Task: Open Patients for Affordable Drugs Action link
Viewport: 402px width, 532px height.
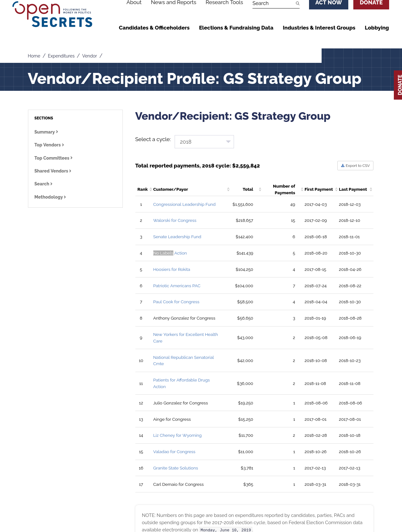Action: click(x=181, y=383)
